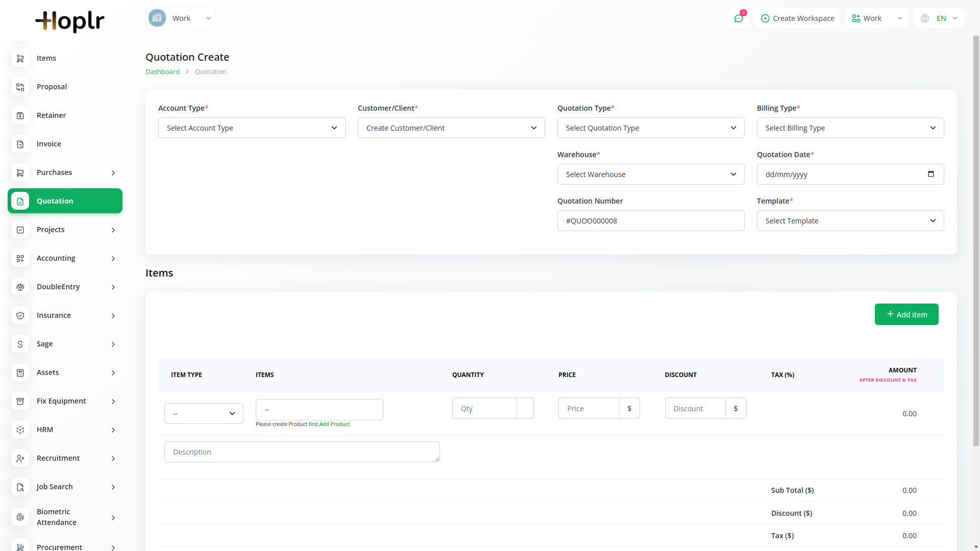Click the Qty input field
The height and width of the screenshot is (551, 980).
click(484, 408)
